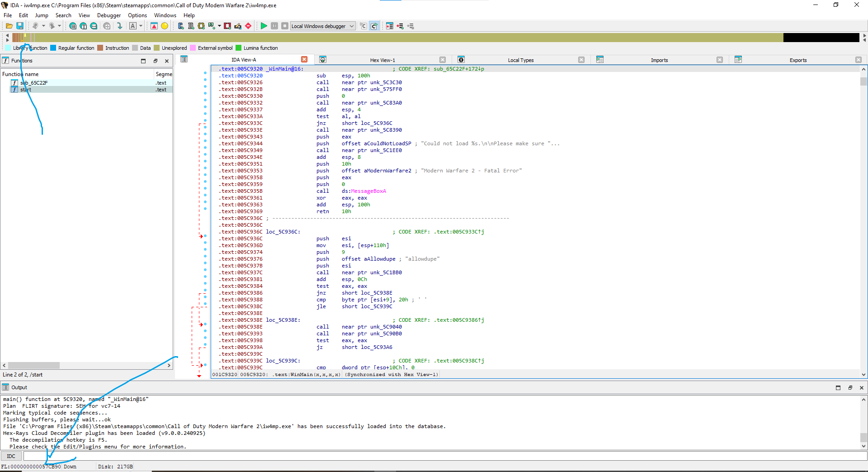Click the grey document subview icon
The height and width of the screenshot is (472, 868).
click(191, 26)
